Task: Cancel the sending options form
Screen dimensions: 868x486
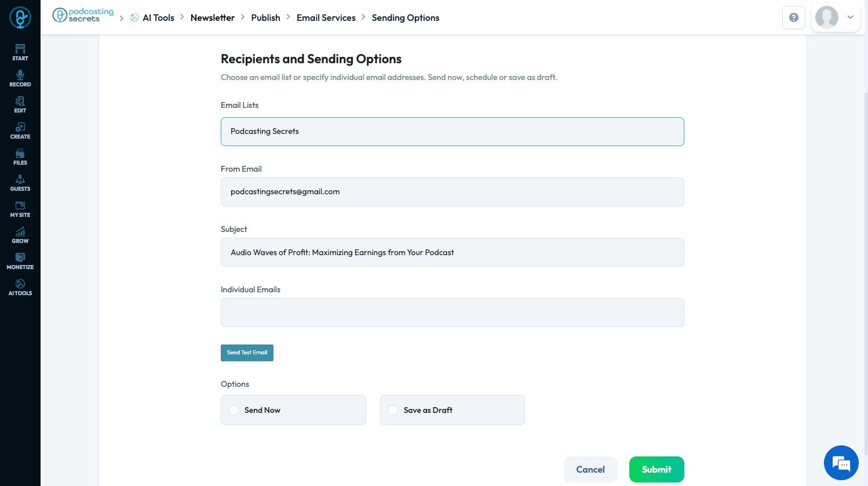Action: point(590,470)
